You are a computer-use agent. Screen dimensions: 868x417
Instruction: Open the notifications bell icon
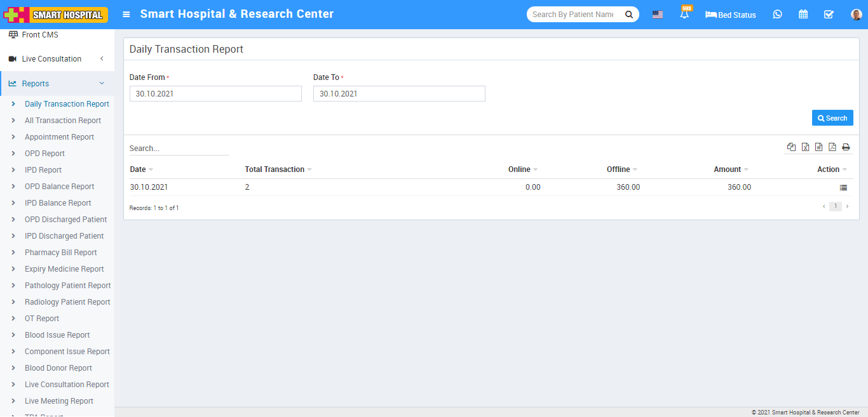(684, 15)
